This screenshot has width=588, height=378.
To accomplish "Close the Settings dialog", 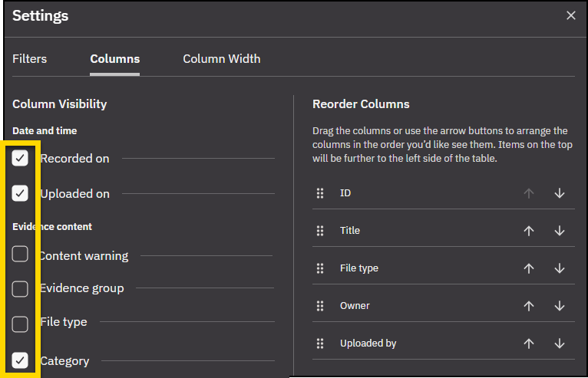I will click(570, 15).
